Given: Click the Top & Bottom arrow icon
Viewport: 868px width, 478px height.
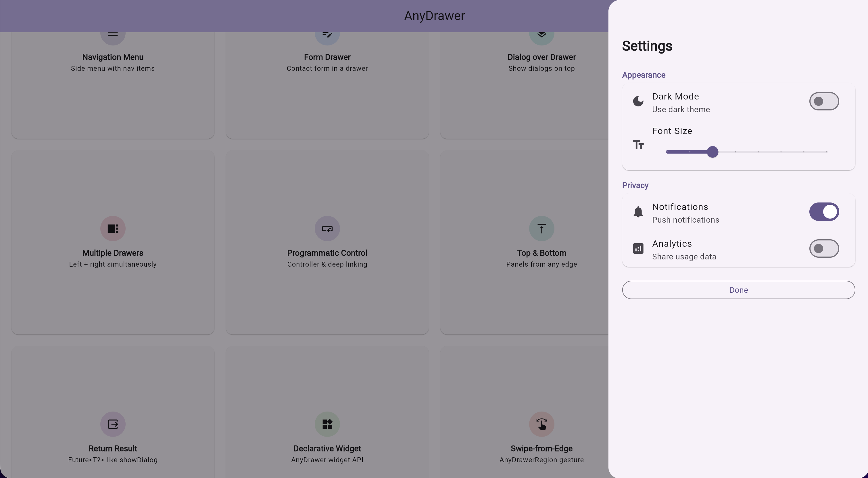Looking at the screenshot, I should coord(541,228).
